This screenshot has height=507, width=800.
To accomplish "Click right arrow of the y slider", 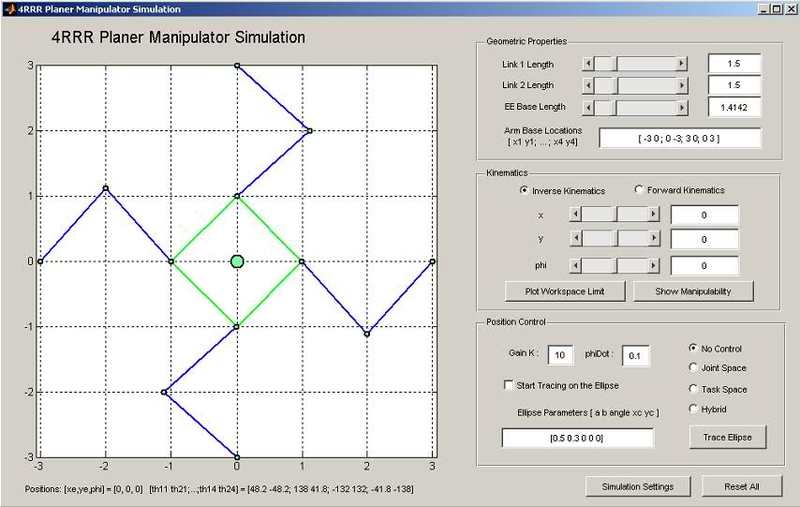I will (654, 239).
